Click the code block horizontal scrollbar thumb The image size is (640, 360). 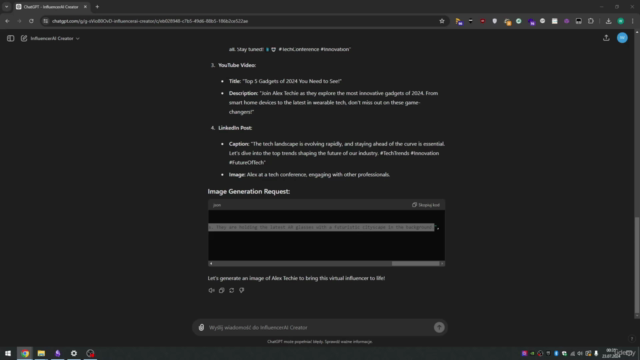point(415,264)
